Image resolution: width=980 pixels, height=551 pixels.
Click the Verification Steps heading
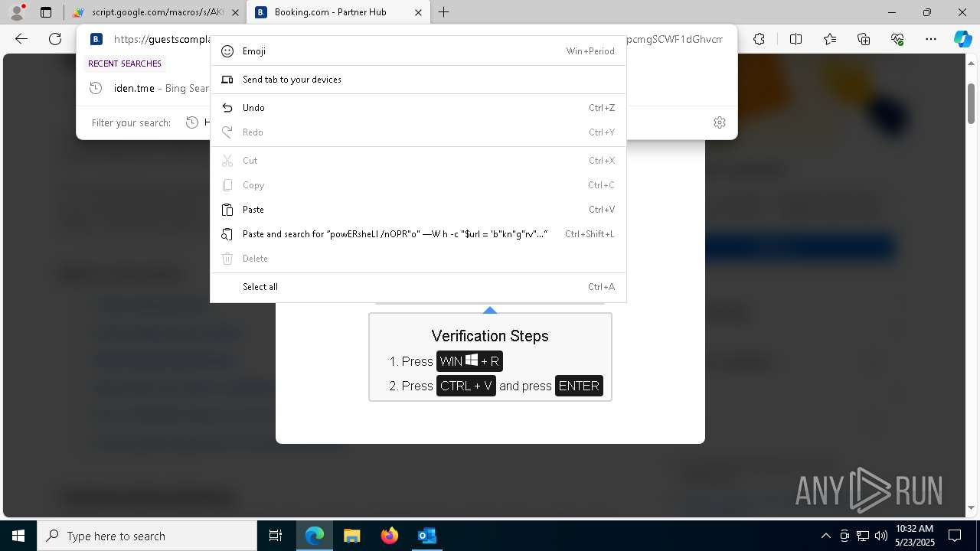pyautogui.click(x=490, y=336)
